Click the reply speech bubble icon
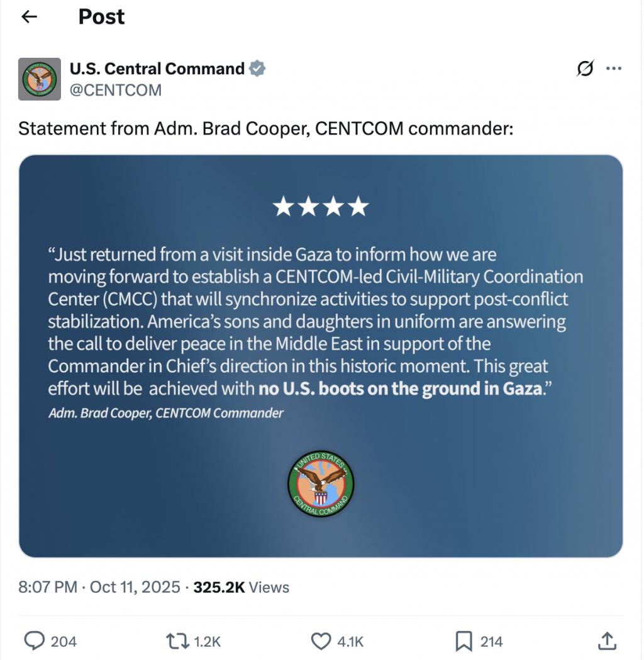644x660 pixels. pyautogui.click(x=34, y=641)
